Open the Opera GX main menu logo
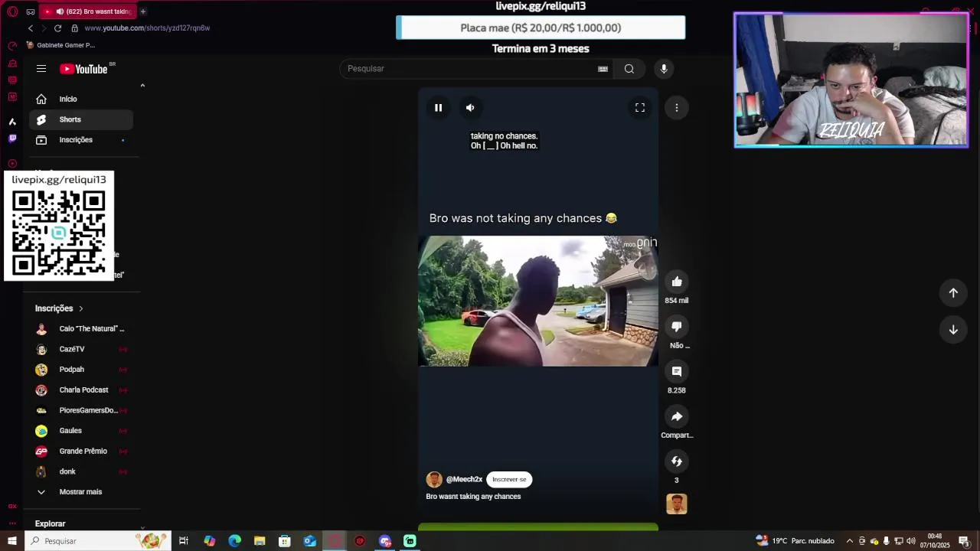 (x=12, y=11)
